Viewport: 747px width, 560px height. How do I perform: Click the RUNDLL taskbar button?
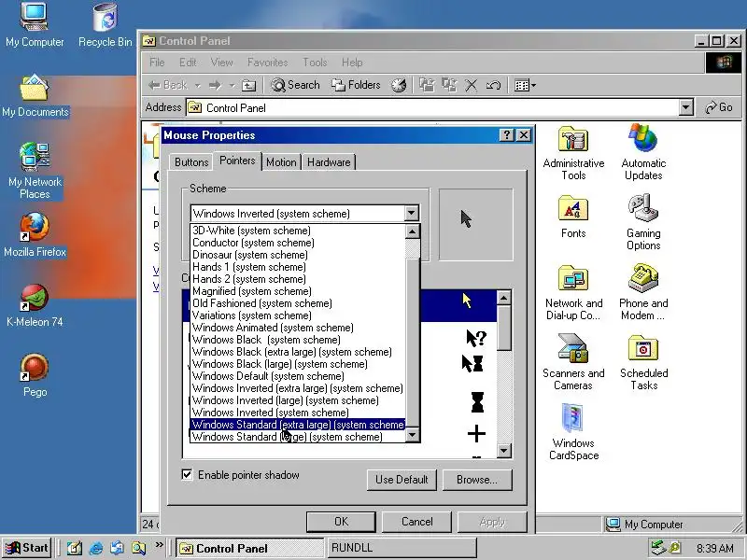(x=401, y=548)
